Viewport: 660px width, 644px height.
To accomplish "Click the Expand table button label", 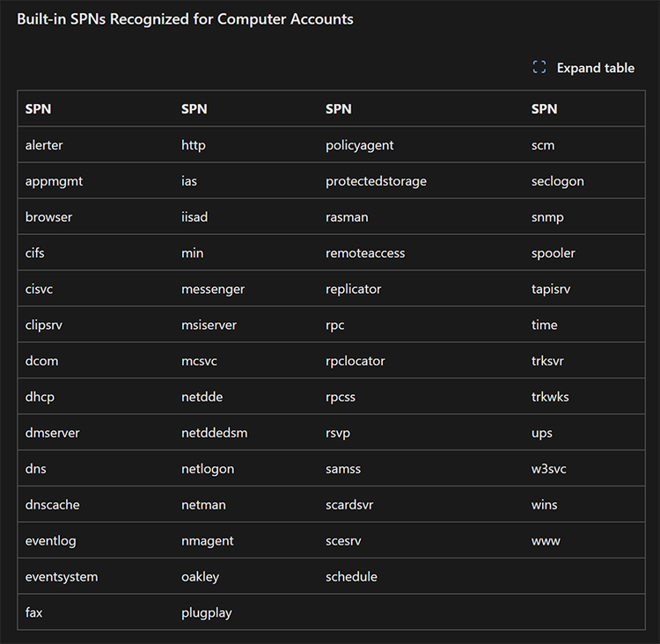I will click(x=595, y=68).
